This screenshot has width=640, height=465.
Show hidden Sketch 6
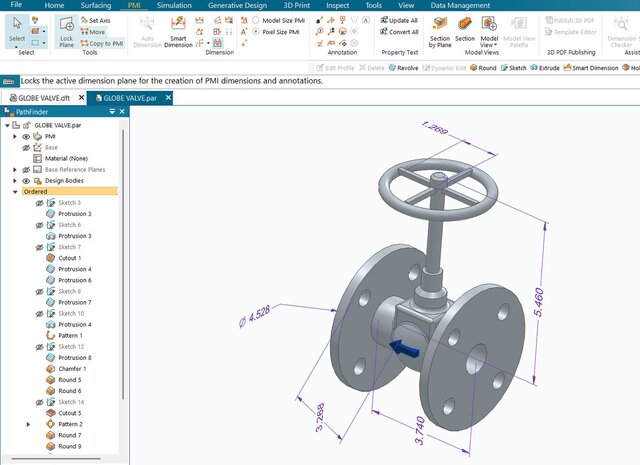pyautogui.click(x=40, y=225)
